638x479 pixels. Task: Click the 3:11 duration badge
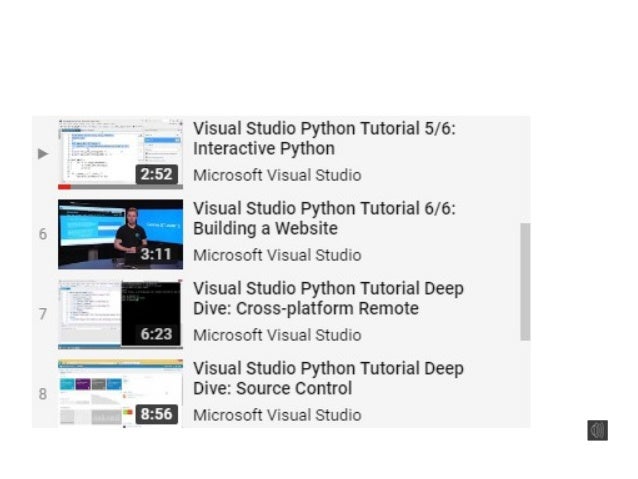[157, 254]
